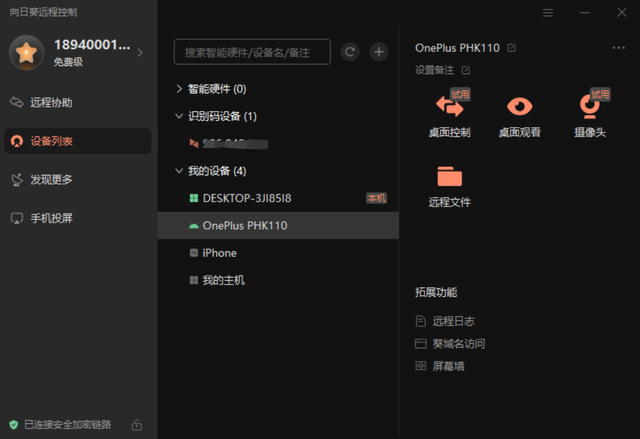Select 设备列表 in the sidebar
Image resolution: width=640 pixels, height=439 pixels.
[x=78, y=141]
